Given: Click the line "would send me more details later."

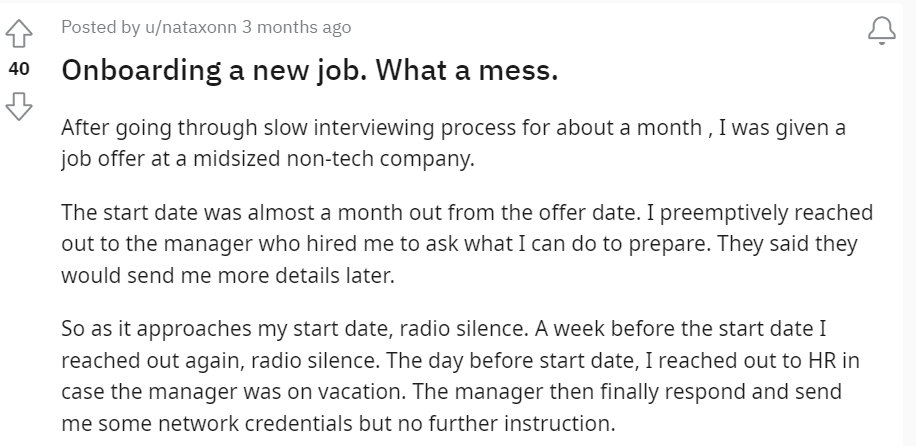Looking at the screenshot, I should [228, 277].
